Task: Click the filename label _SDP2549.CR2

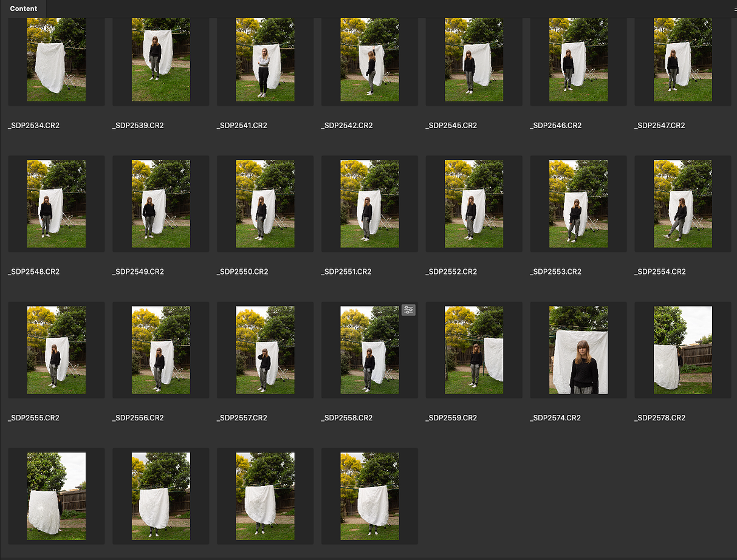Action: 138,271
